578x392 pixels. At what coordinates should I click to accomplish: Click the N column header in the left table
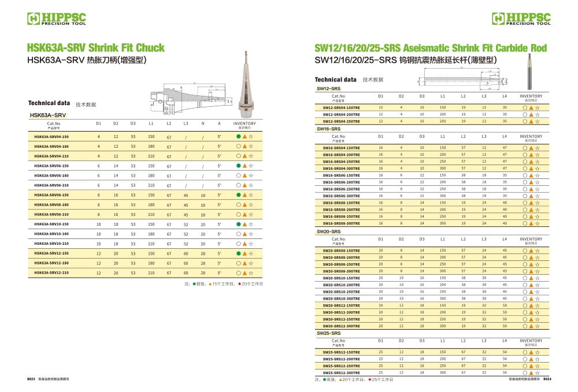click(x=203, y=124)
